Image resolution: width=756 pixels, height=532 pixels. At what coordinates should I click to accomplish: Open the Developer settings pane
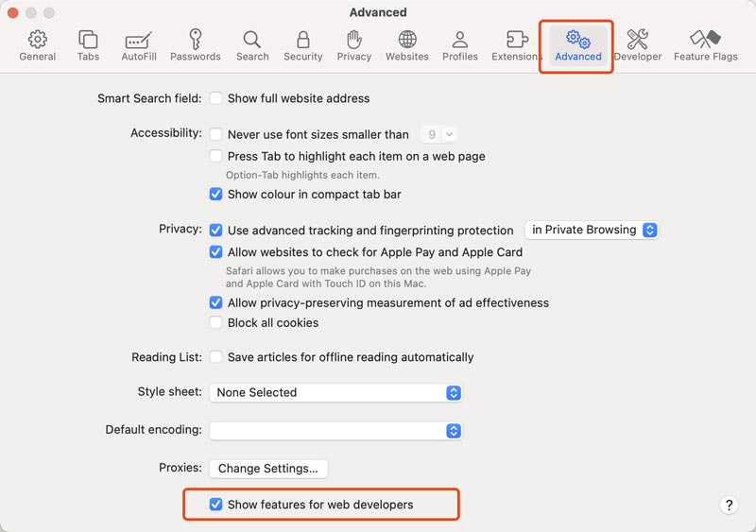point(637,46)
